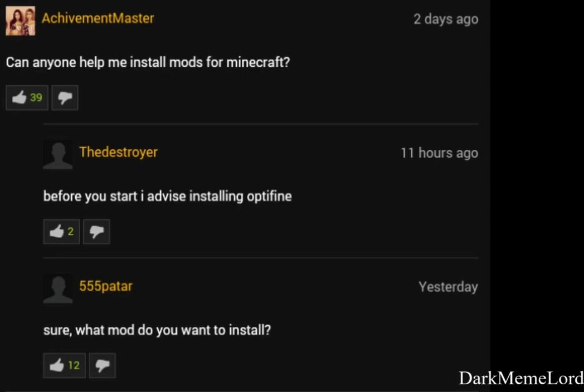Screen dimensions: 584x392
Task: Downvote 555patar's reply about mods
Action: click(x=103, y=366)
